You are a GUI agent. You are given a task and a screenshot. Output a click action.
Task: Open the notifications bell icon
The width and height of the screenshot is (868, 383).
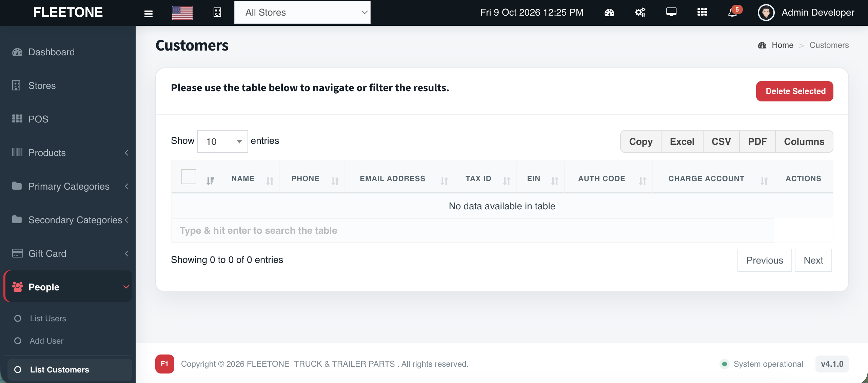[x=732, y=13]
